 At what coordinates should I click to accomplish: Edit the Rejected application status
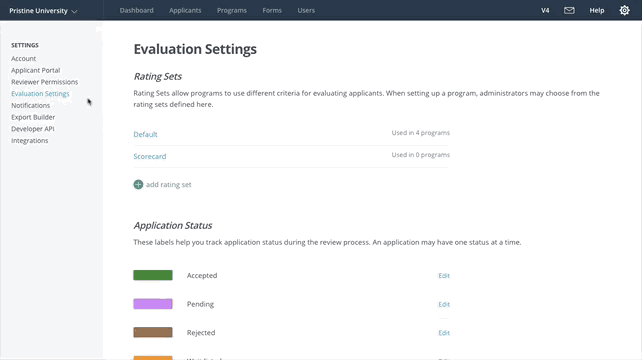coord(444,333)
